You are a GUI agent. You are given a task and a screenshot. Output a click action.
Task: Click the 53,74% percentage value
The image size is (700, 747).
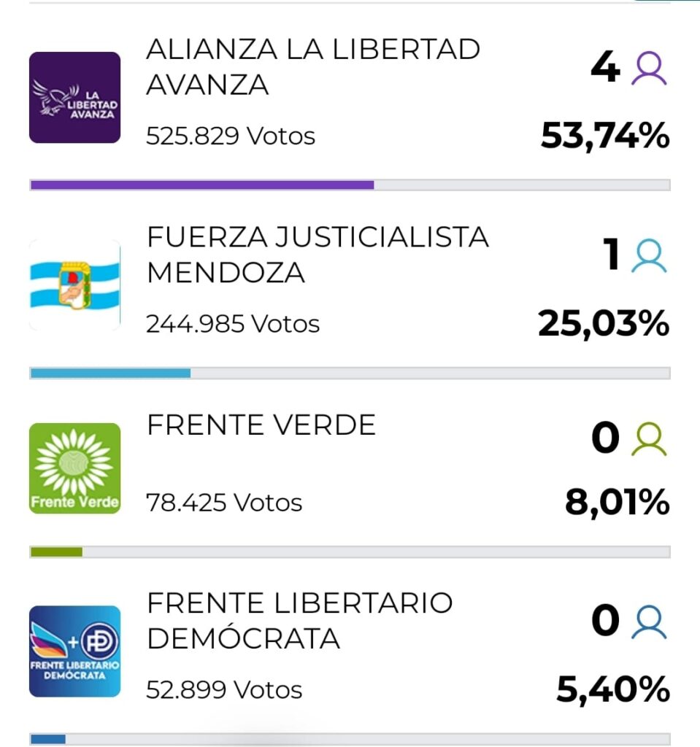click(x=604, y=136)
